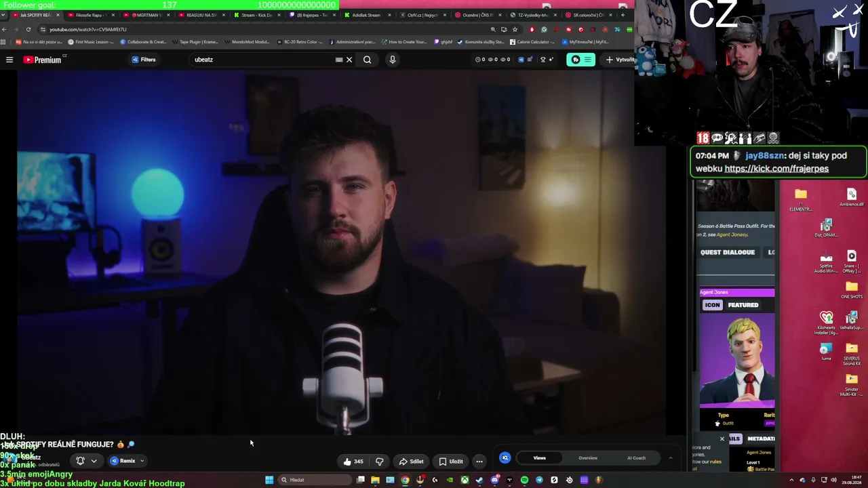This screenshot has width=868, height=488.
Task: Open the Tape Plugin Kramer bookmark
Action: click(x=195, y=42)
